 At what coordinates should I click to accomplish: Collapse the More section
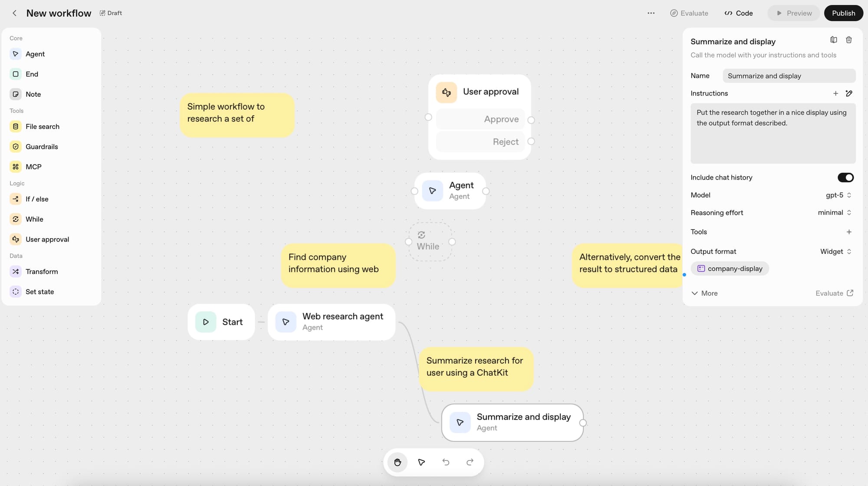704,293
